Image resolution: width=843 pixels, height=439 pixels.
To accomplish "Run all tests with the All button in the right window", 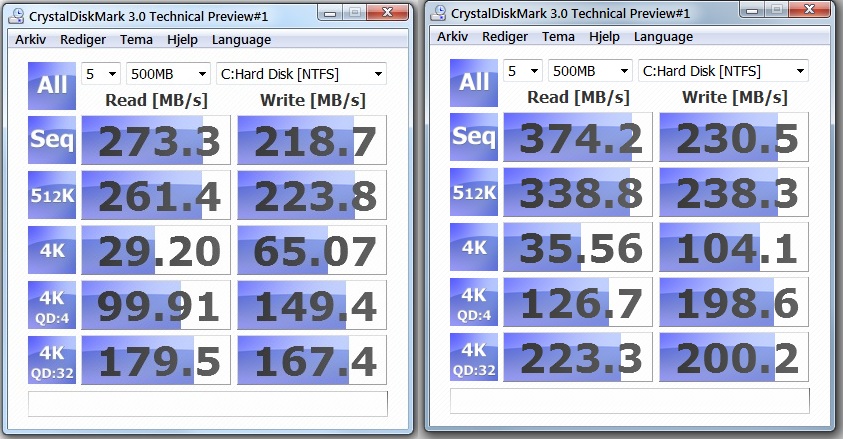I will 474,83.
